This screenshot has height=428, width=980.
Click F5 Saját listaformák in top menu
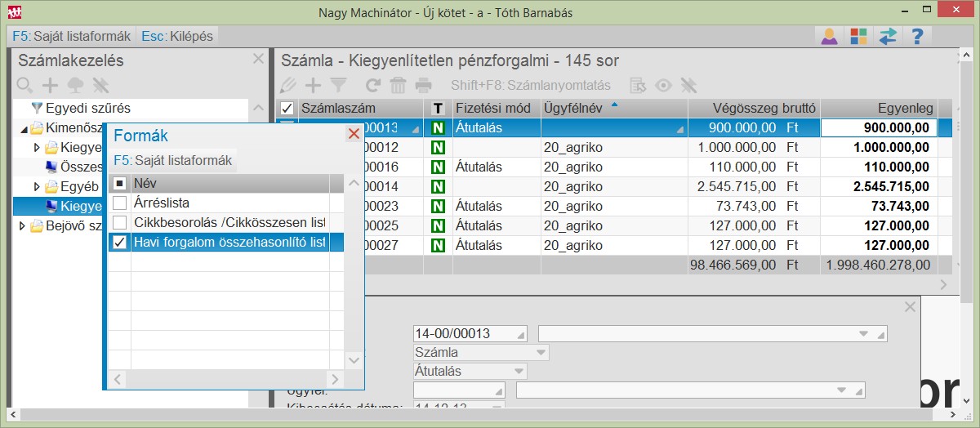point(72,37)
